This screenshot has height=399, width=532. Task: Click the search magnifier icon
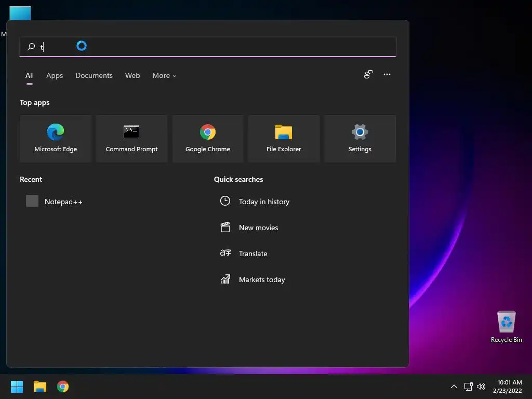pyautogui.click(x=31, y=46)
